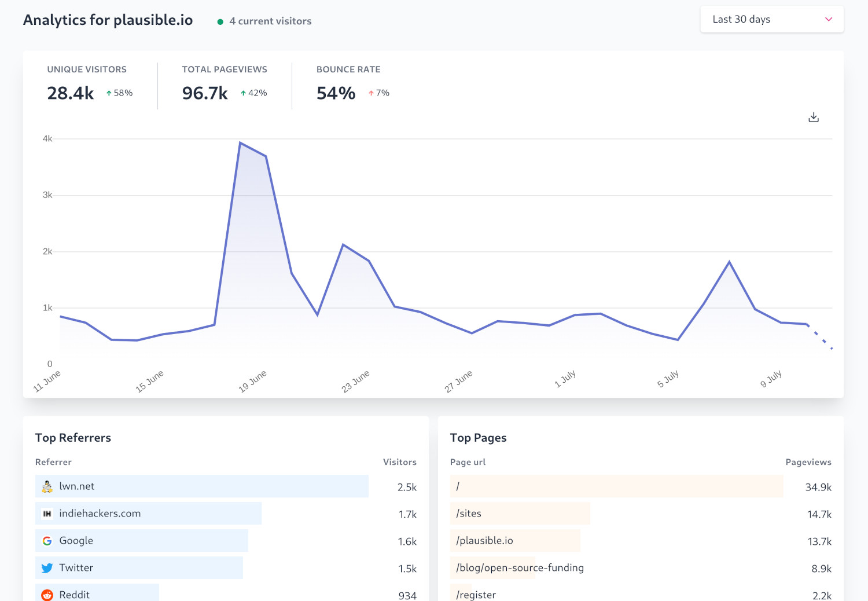
Task: Click the 27 June axis label
Action: (x=458, y=381)
